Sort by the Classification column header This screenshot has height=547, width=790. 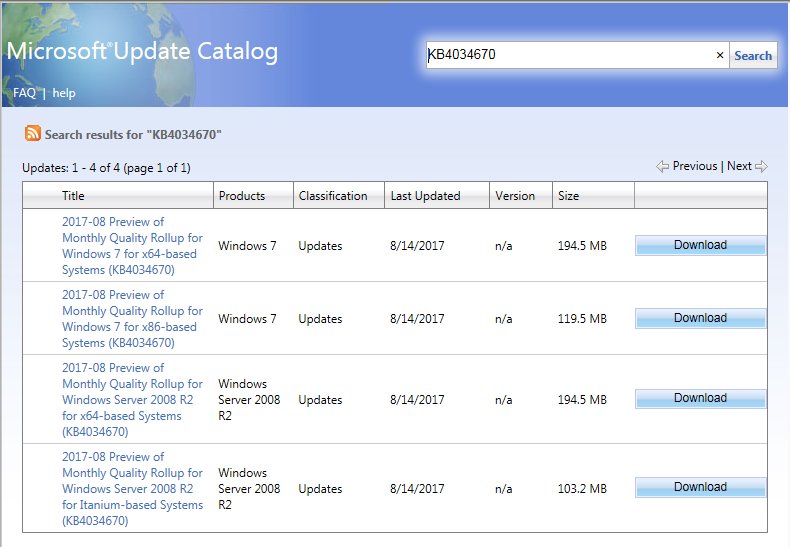(333, 195)
